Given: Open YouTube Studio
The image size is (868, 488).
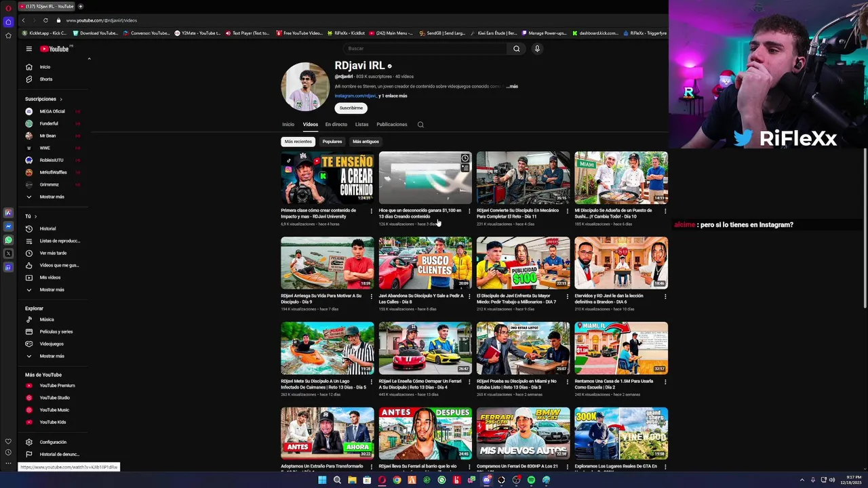Looking at the screenshot, I should tap(54, 398).
